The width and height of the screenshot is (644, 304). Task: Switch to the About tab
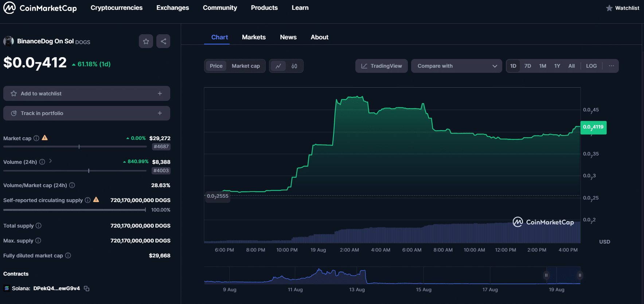[319, 37]
